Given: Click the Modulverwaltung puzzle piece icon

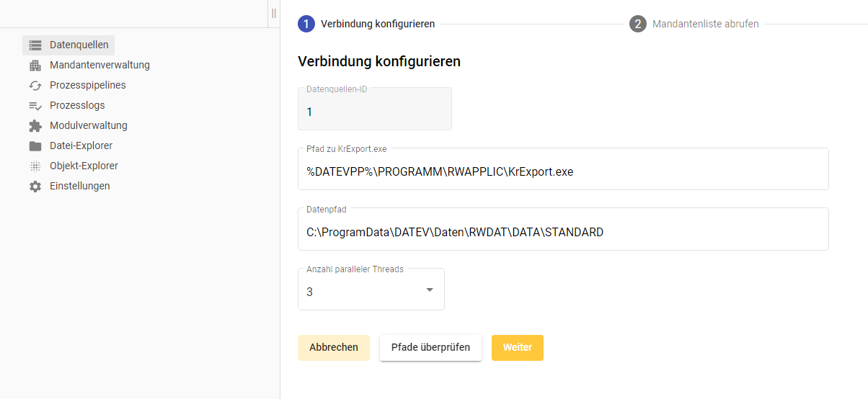Looking at the screenshot, I should click(35, 126).
